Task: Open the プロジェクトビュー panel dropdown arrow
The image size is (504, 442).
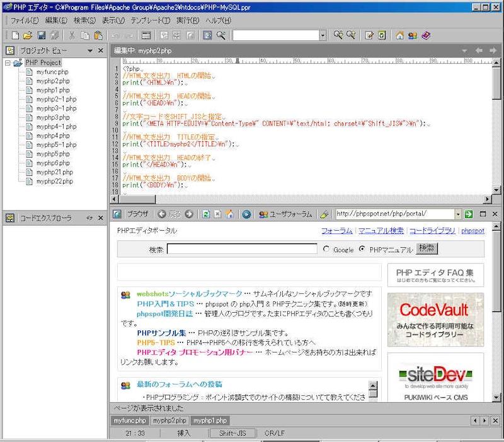Action: [x=90, y=50]
